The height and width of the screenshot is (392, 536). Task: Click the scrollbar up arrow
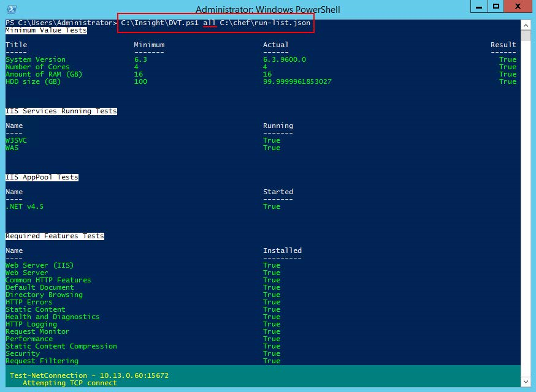coord(526,24)
